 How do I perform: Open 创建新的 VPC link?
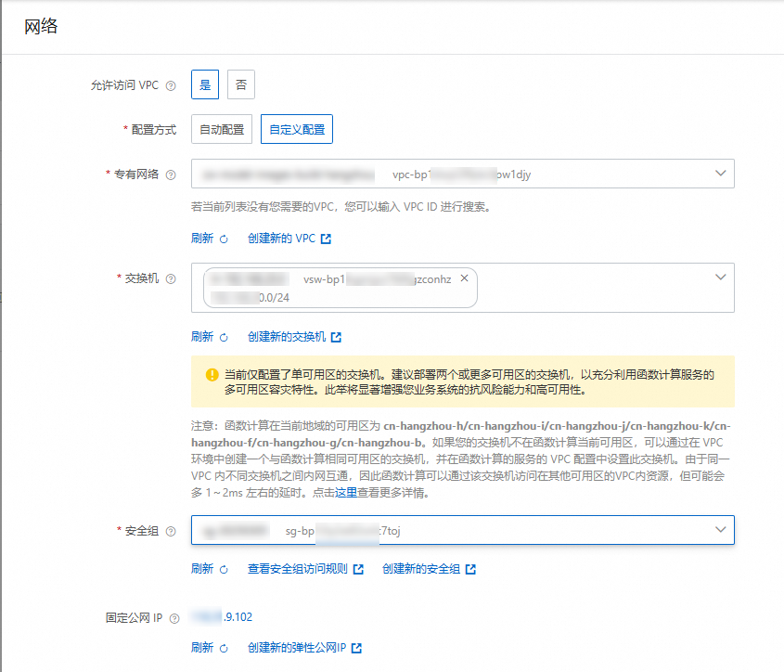point(281,239)
